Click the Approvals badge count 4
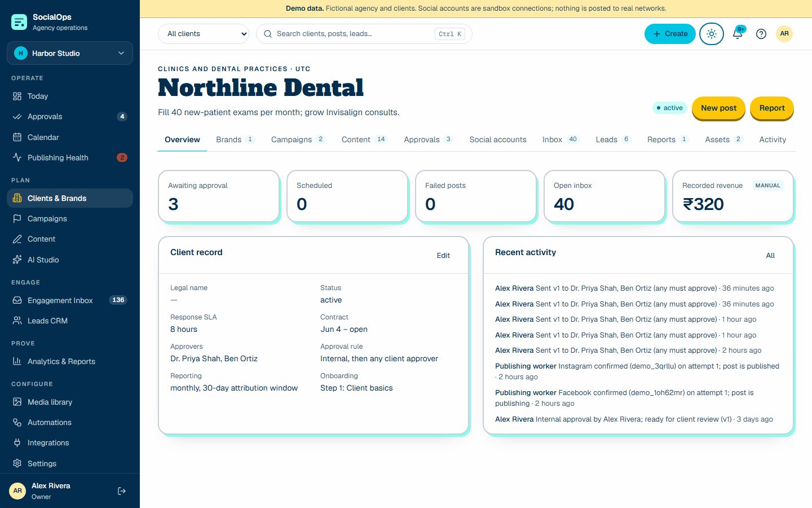 coord(122,117)
